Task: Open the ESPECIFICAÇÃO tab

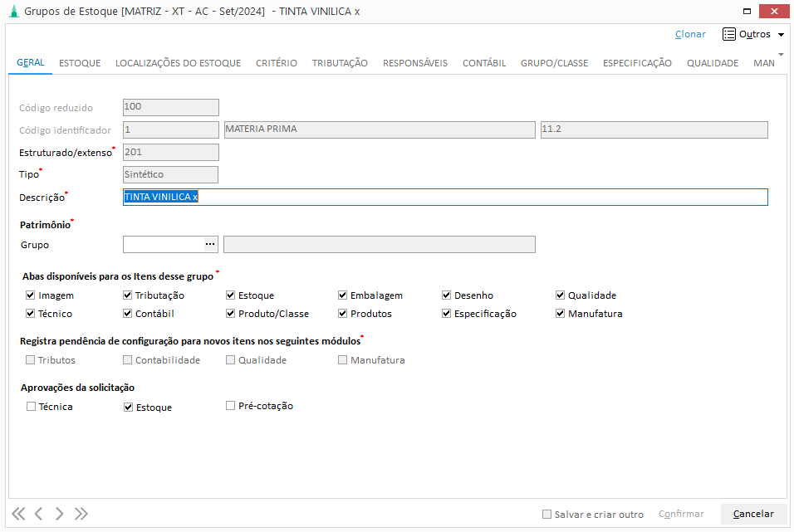Action: pos(637,63)
